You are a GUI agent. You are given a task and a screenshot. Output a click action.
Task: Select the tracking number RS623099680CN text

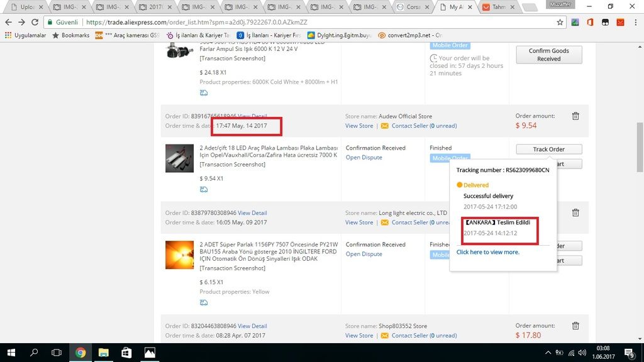[528, 170]
